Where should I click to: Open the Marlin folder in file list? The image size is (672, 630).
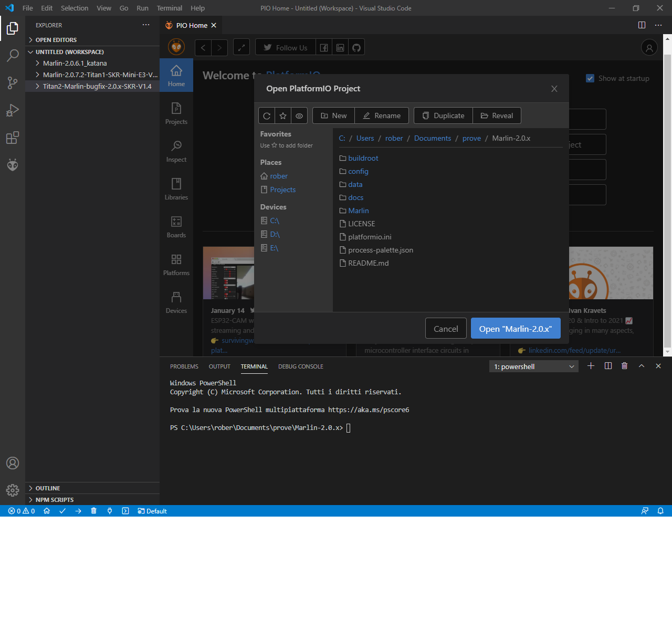point(359,211)
